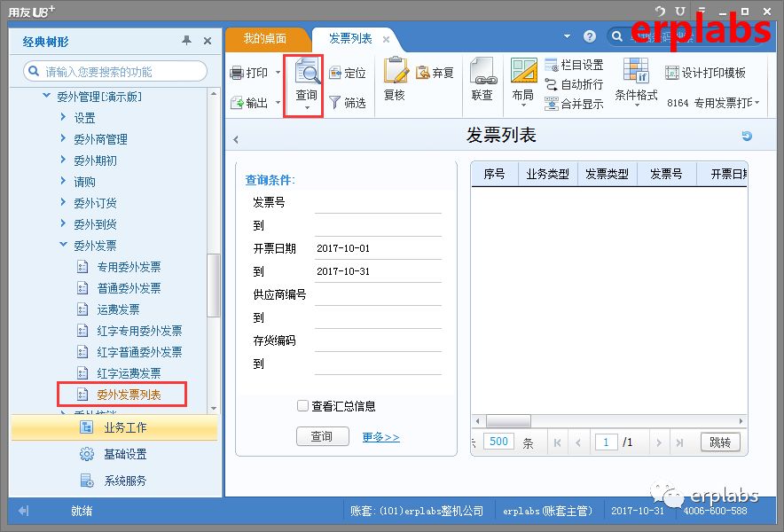Click the 系统服务 icon
This screenshot has height=532, width=784.
87,481
